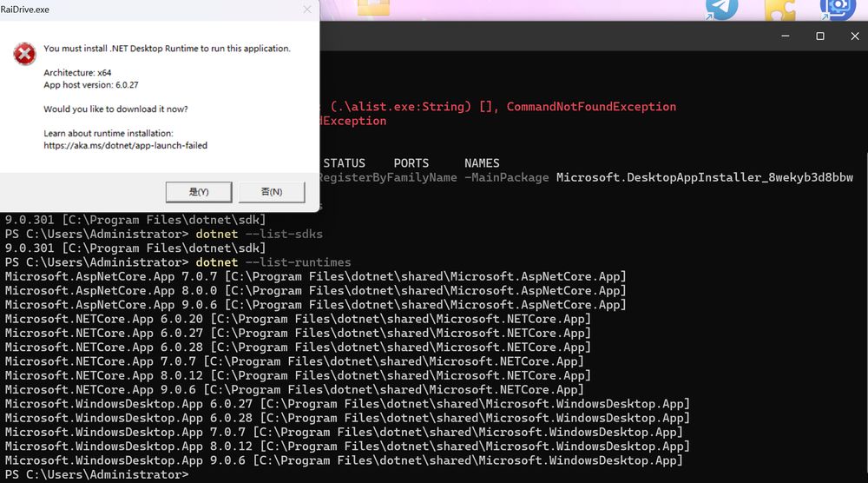Close the terminal window
The height and width of the screenshot is (483, 868).
click(x=855, y=36)
